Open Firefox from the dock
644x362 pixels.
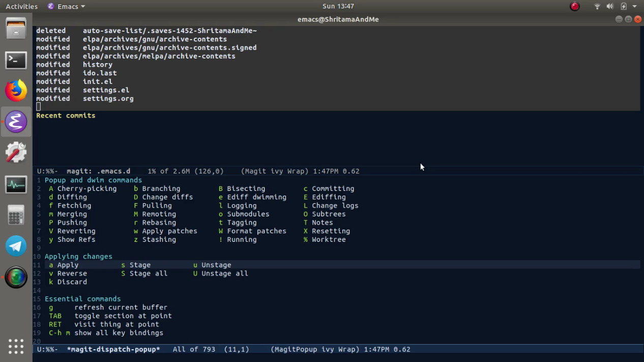[16, 91]
